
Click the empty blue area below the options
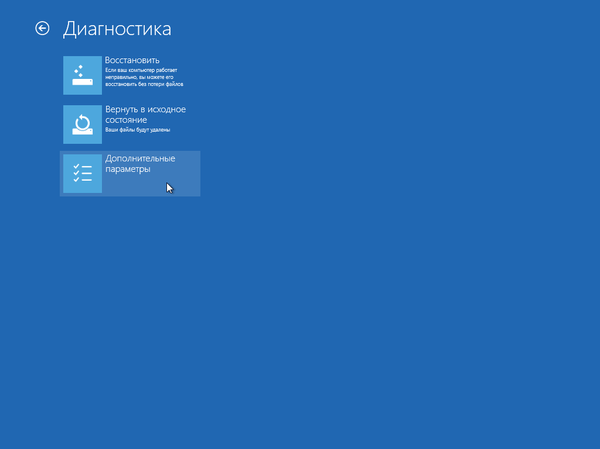point(300,320)
